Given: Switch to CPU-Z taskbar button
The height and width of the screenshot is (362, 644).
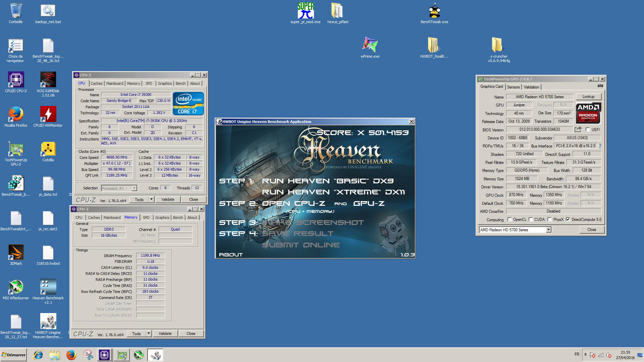Looking at the screenshot, I should tap(104, 355).
